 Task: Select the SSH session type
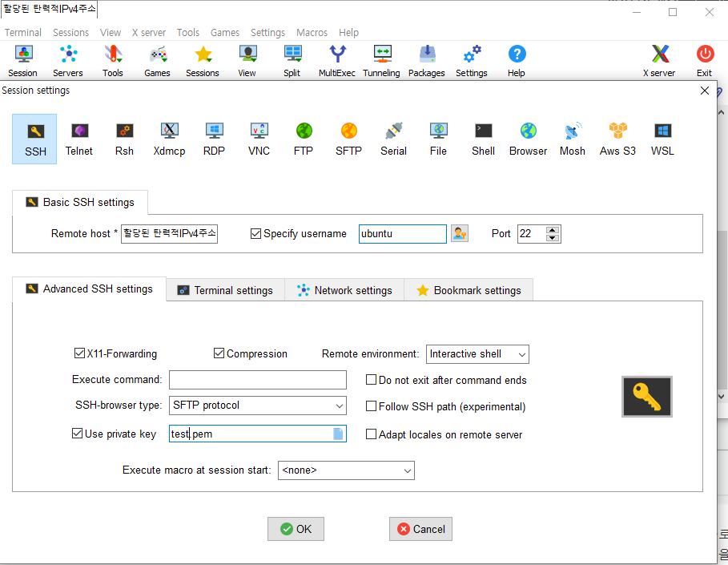pyautogui.click(x=34, y=139)
